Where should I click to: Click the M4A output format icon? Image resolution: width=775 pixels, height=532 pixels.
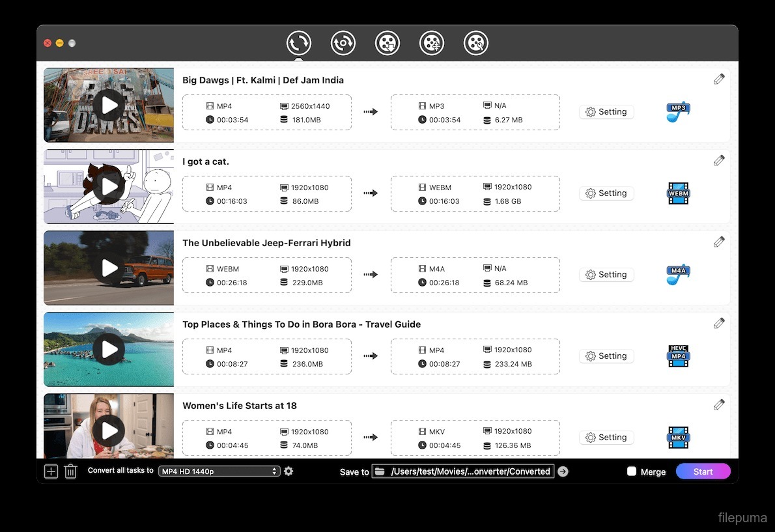[678, 275]
